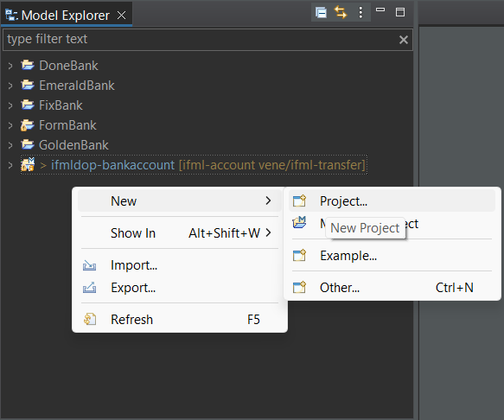The width and height of the screenshot is (504, 420).
Task: Click the DoneBank folder icon
Action: (28, 65)
